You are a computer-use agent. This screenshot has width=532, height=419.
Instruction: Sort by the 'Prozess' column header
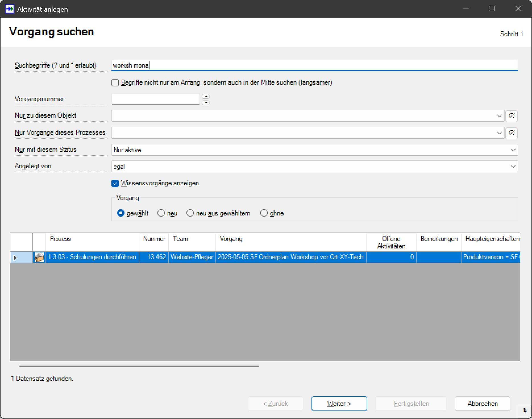pos(92,242)
